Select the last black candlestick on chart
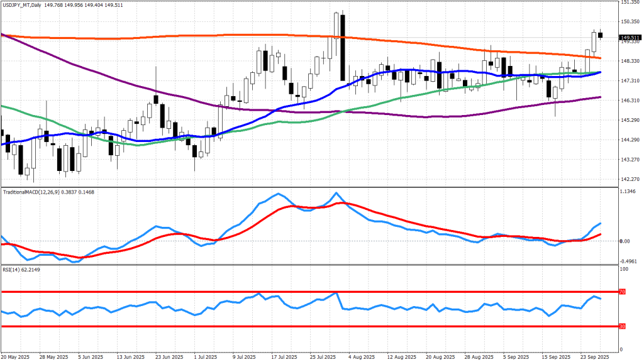This screenshot has width=644, height=362. pyautogui.click(x=601, y=35)
